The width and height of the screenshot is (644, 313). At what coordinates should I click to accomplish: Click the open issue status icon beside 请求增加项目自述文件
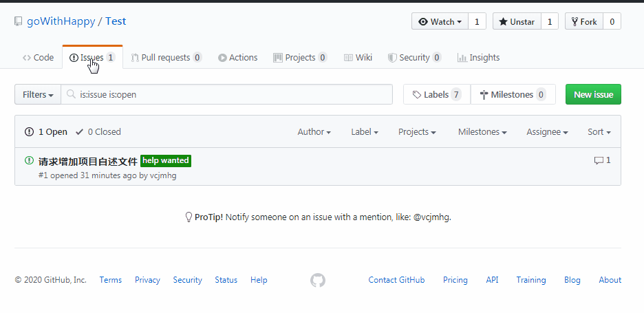pos(29,160)
